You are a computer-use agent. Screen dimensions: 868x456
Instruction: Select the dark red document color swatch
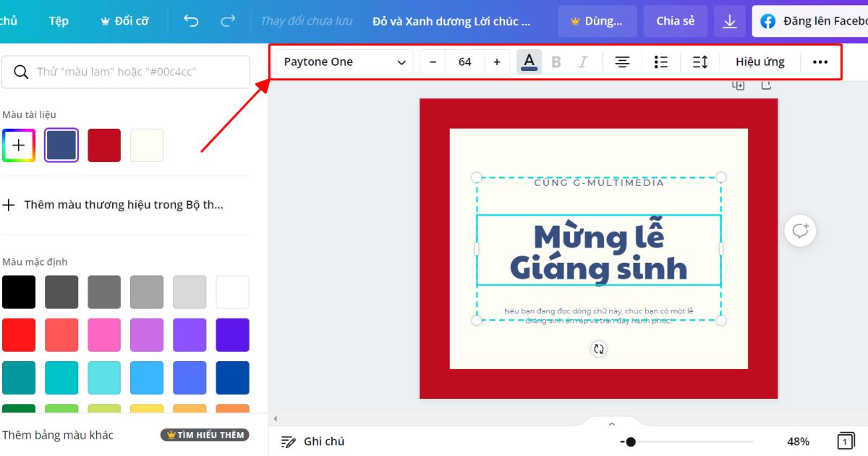click(x=104, y=145)
